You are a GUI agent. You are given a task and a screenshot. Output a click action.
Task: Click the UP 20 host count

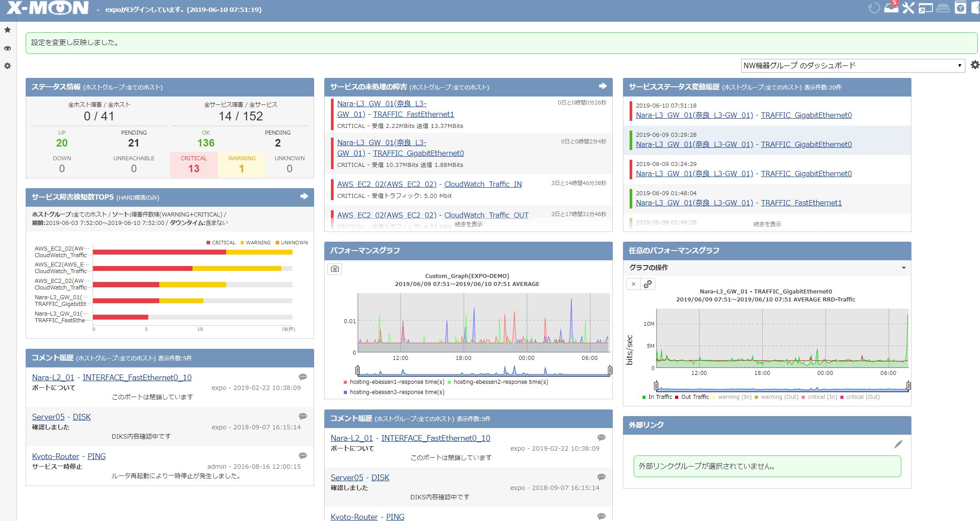click(62, 139)
